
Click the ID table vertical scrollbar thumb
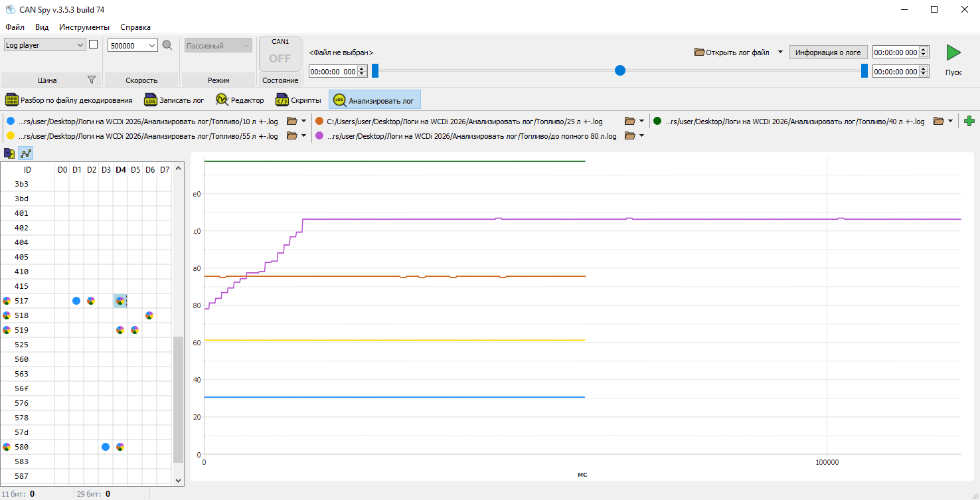pos(178,399)
